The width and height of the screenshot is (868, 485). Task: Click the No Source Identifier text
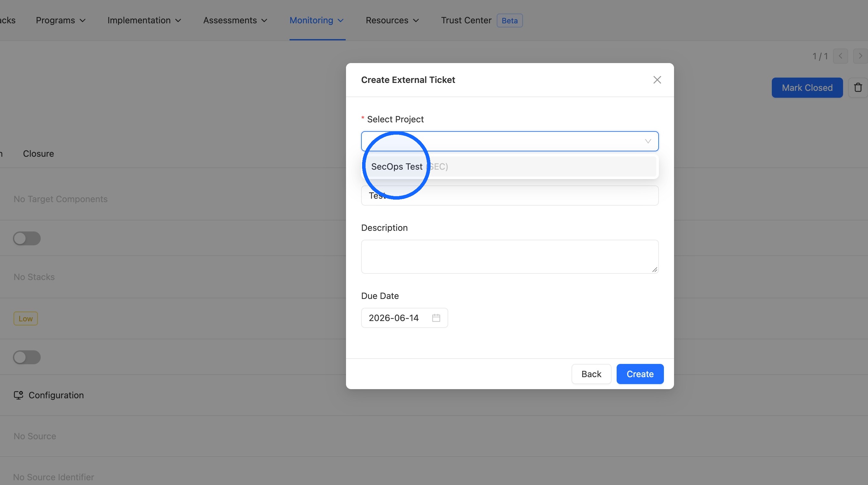point(54,477)
